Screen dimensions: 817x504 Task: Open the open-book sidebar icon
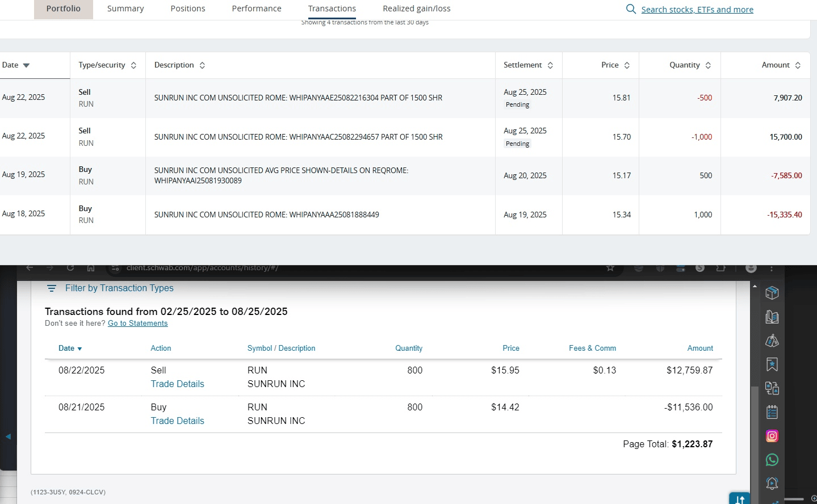click(x=772, y=317)
